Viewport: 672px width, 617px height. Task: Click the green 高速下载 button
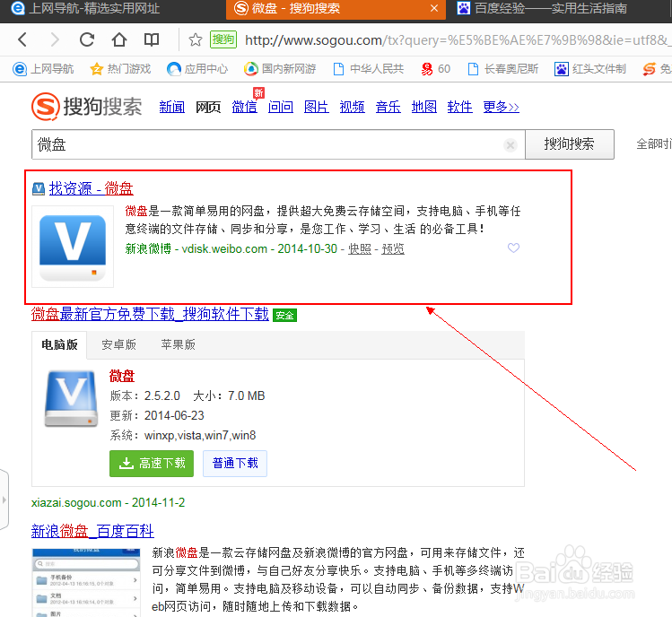152,463
